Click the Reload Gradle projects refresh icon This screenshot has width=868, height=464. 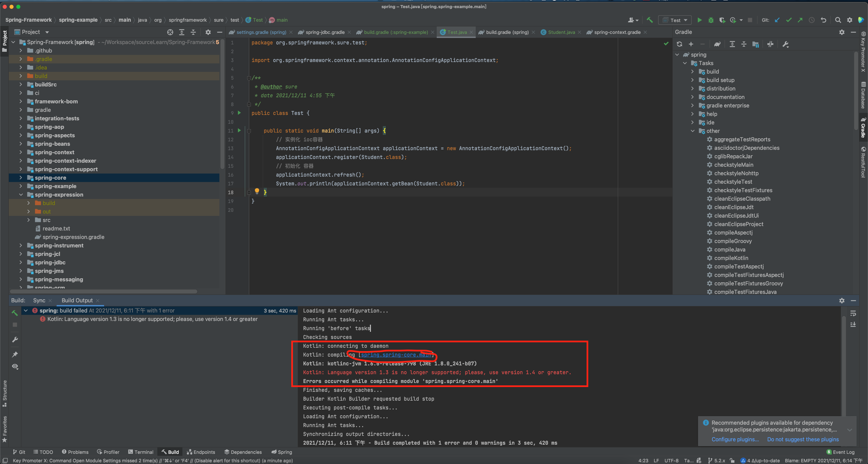tap(679, 44)
